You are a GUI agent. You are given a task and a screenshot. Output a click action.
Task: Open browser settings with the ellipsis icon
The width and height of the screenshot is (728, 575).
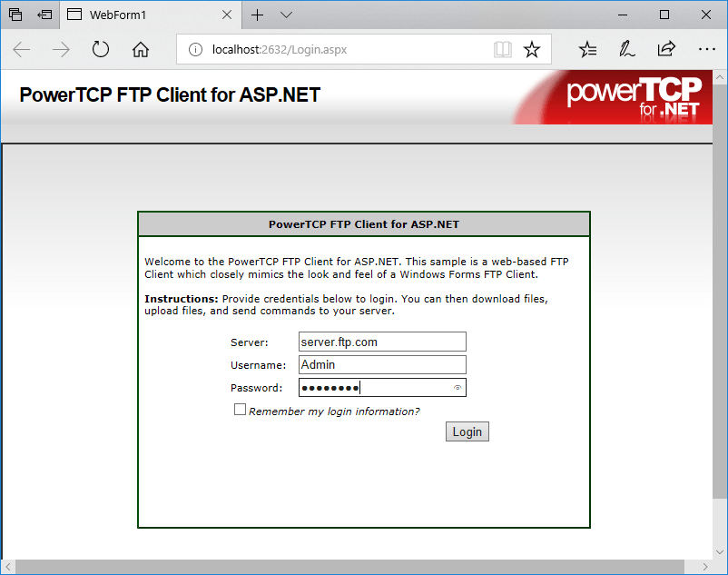[x=707, y=49]
